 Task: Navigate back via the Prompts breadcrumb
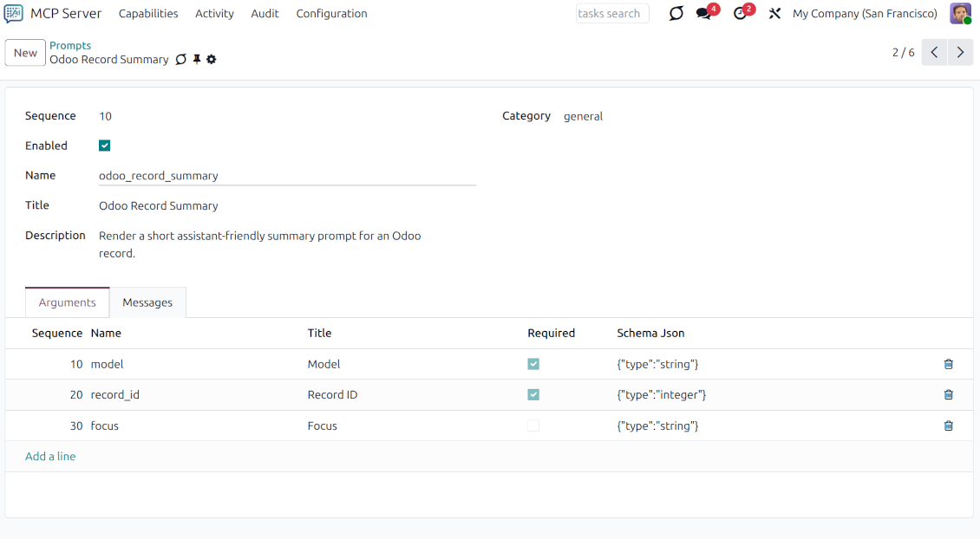point(70,44)
